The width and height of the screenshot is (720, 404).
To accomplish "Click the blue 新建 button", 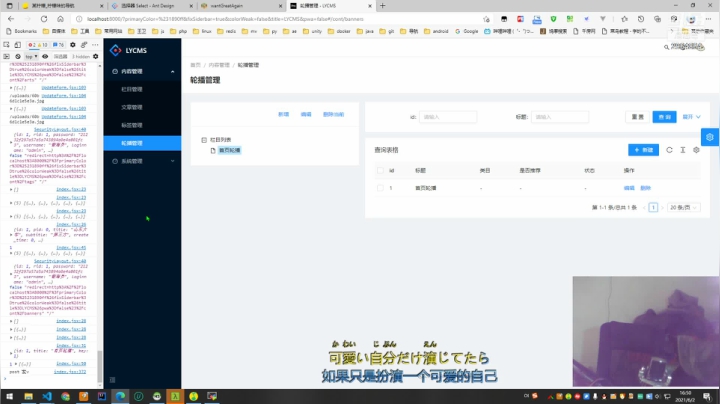I will (643, 150).
